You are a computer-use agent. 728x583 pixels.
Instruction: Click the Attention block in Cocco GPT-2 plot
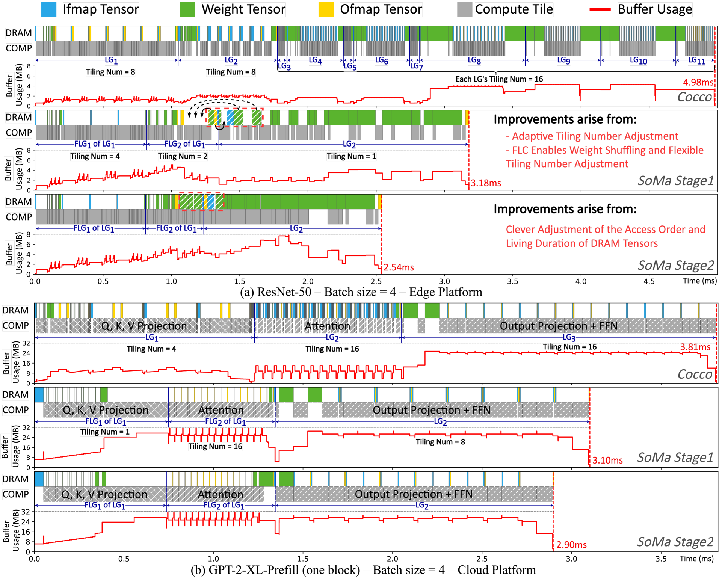328,326
